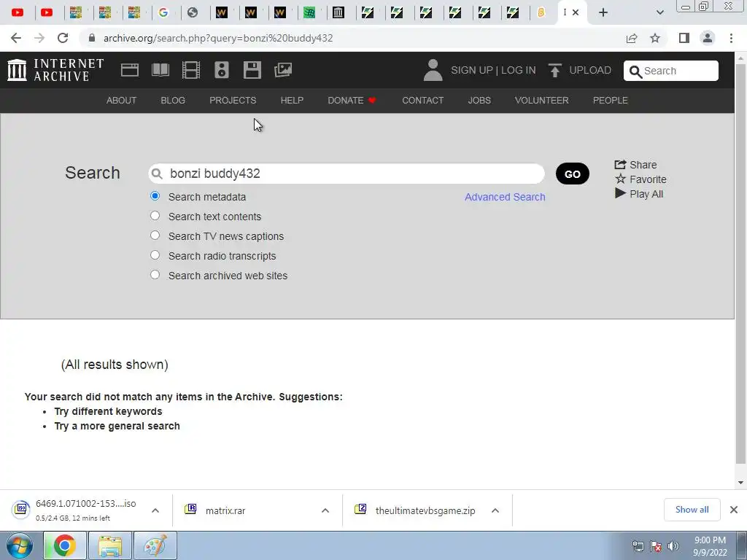The height and width of the screenshot is (560, 747).
Task: Select the Search metadata radio button
Action: point(155,195)
